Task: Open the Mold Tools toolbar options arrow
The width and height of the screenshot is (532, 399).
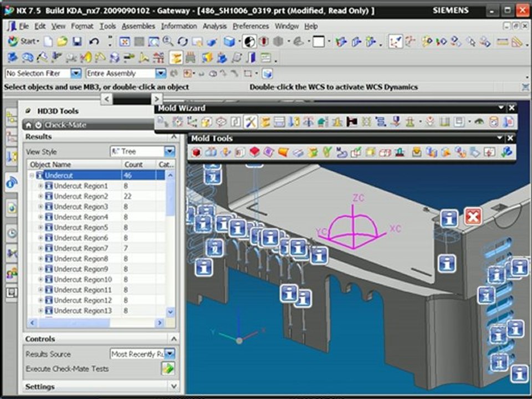Action: click(499, 138)
